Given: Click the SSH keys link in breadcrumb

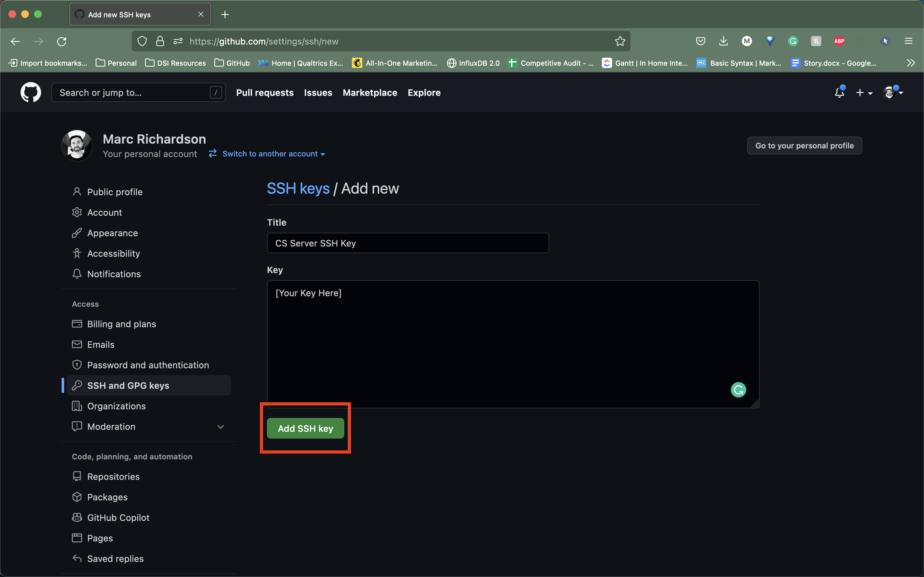Looking at the screenshot, I should 298,188.
